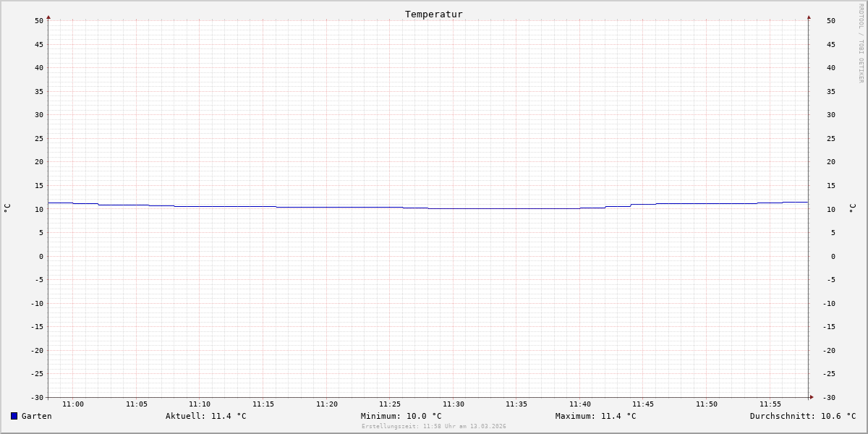Click the 11:35 time axis label
This screenshot has height=434, width=868.
coord(517,404)
